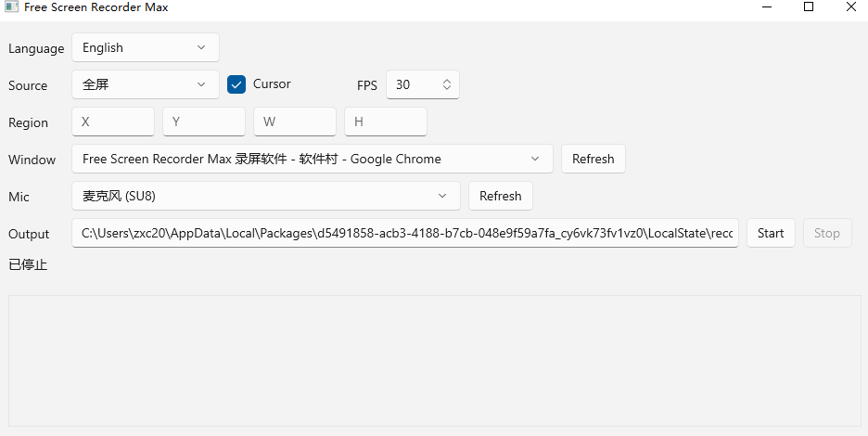This screenshot has height=436, width=868.
Task: Focus the Region W width field
Action: (294, 122)
